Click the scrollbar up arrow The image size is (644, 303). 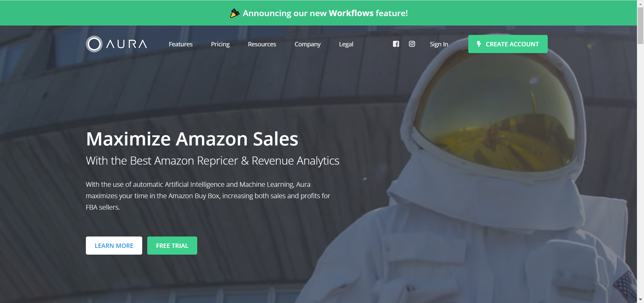[x=640, y=3]
